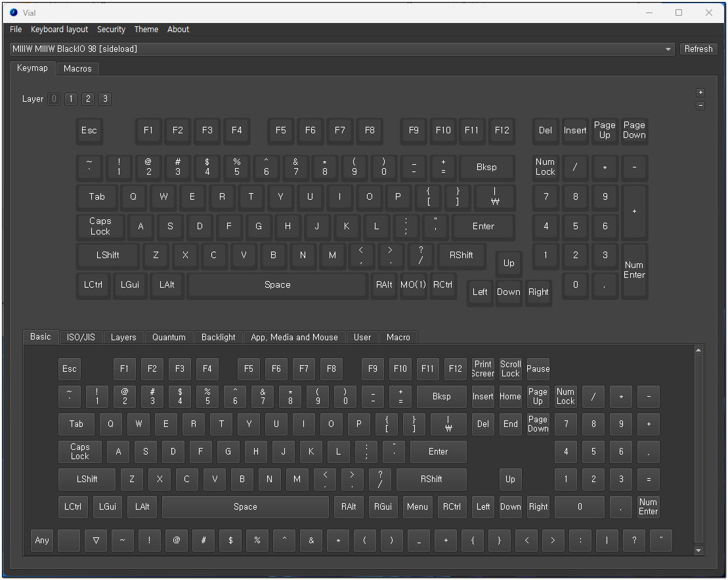
Task: Click the zoom out minus icon
Action: [x=700, y=105]
